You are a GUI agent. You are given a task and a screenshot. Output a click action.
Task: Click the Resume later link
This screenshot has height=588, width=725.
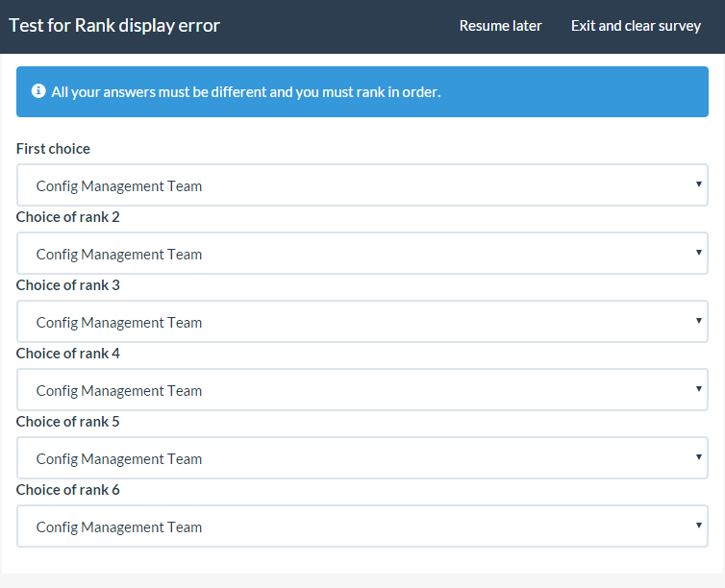coord(500,26)
